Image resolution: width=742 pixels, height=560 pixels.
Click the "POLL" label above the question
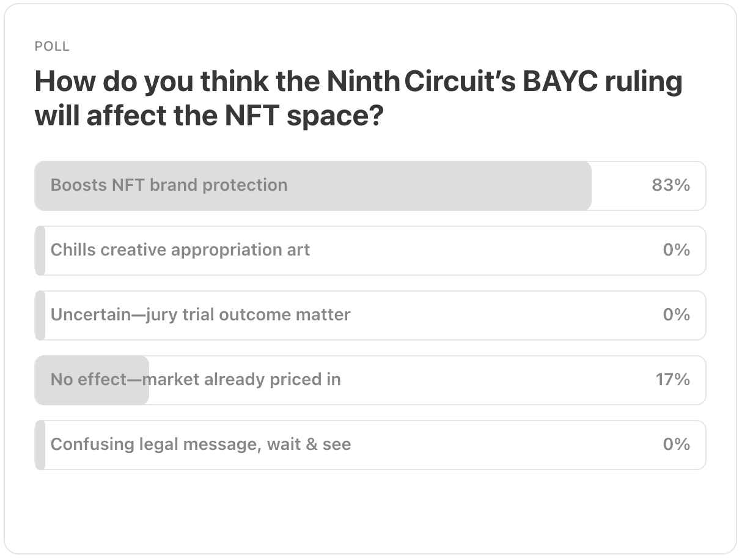coord(52,46)
